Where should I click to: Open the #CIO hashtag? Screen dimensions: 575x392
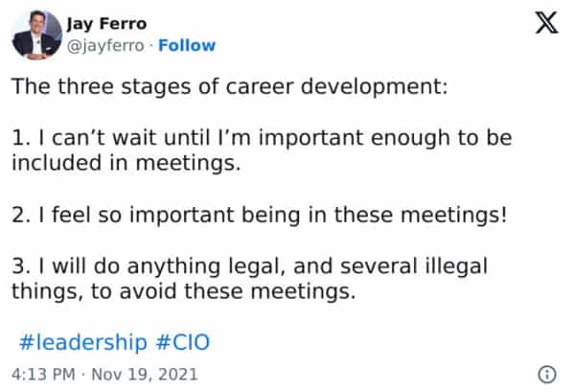(181, 341)
